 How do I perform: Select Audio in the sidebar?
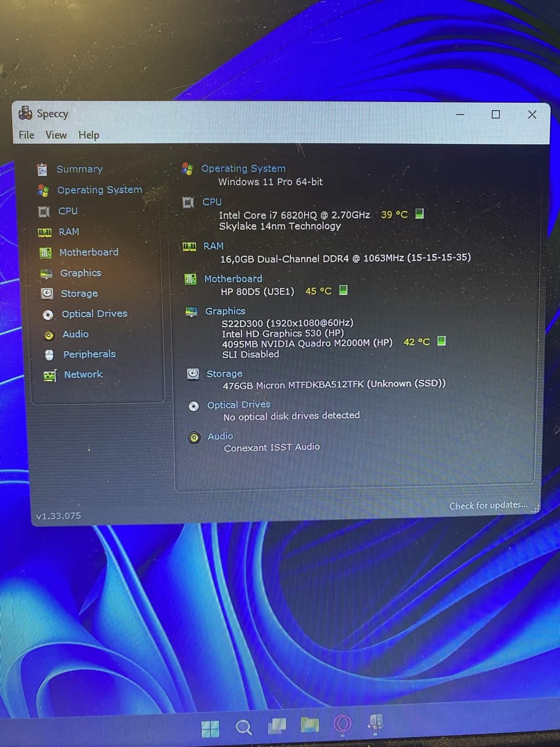tap(76, 334)
